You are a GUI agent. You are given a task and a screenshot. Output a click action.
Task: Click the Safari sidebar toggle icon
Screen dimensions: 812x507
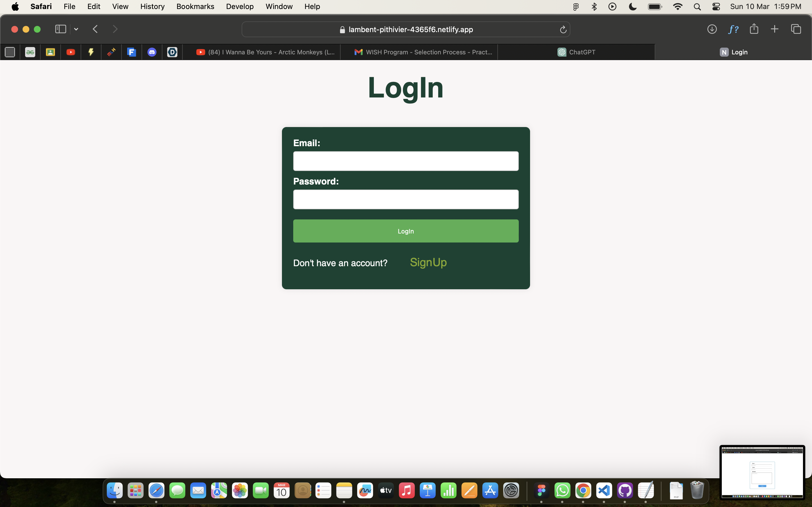[60, 29]
